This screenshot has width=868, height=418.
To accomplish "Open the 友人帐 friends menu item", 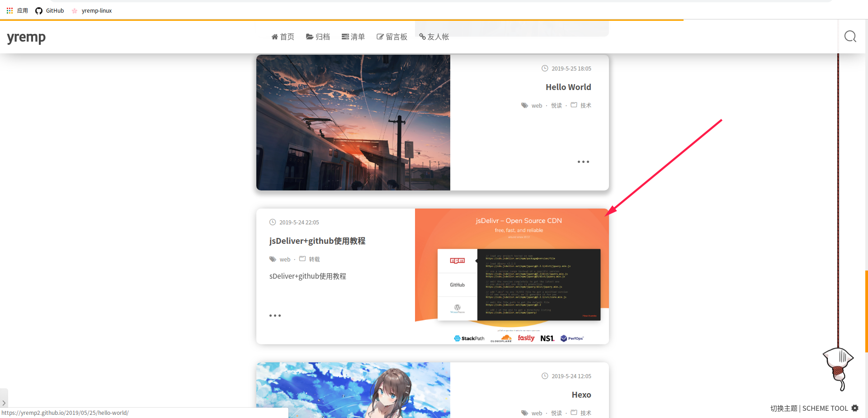I will (434, 37).
